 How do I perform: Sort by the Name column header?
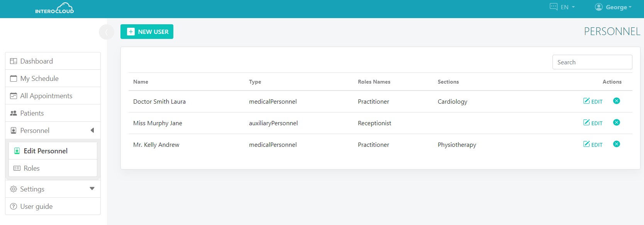click(x=141, y=82)
